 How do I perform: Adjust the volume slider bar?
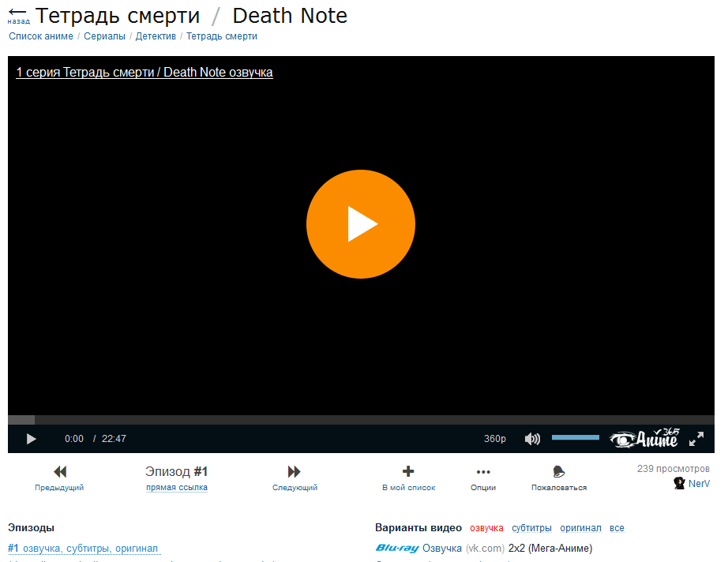point(576,437)
